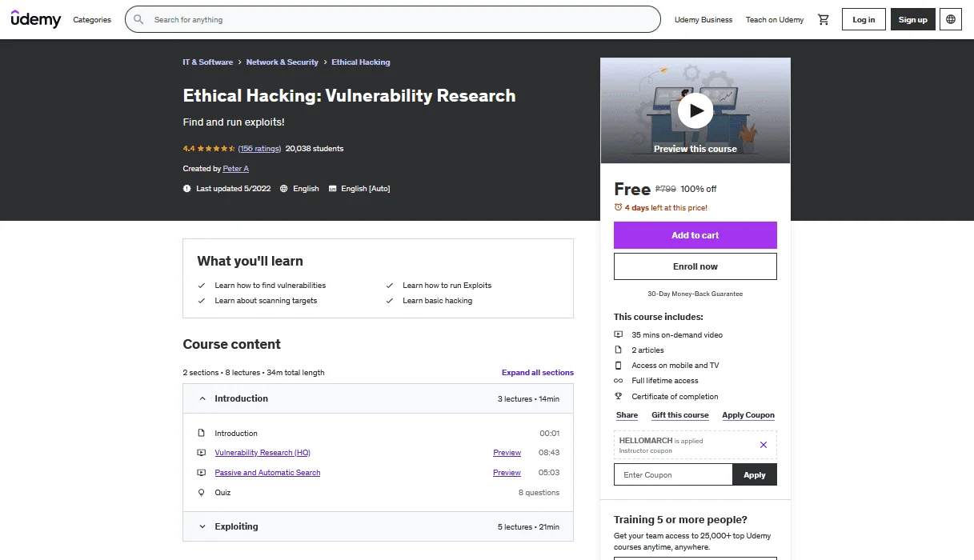
Task: Click '8 questions' text
Action: (x=539, y=493)
